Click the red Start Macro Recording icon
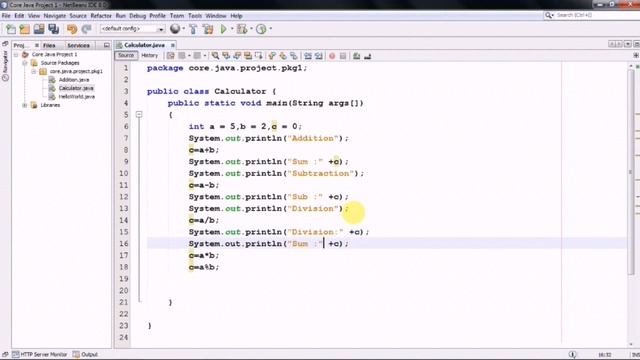The height and width of the screenshot is (360, 640). (332, 56)
